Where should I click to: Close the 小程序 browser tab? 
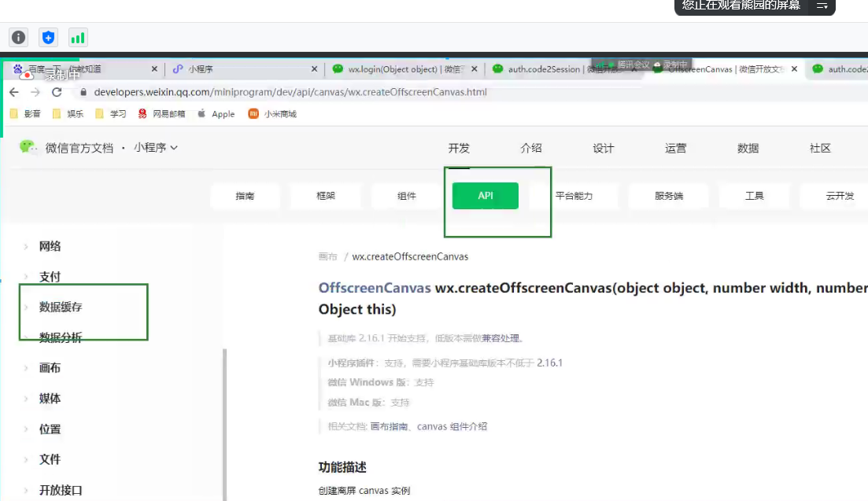coord(315,68)
